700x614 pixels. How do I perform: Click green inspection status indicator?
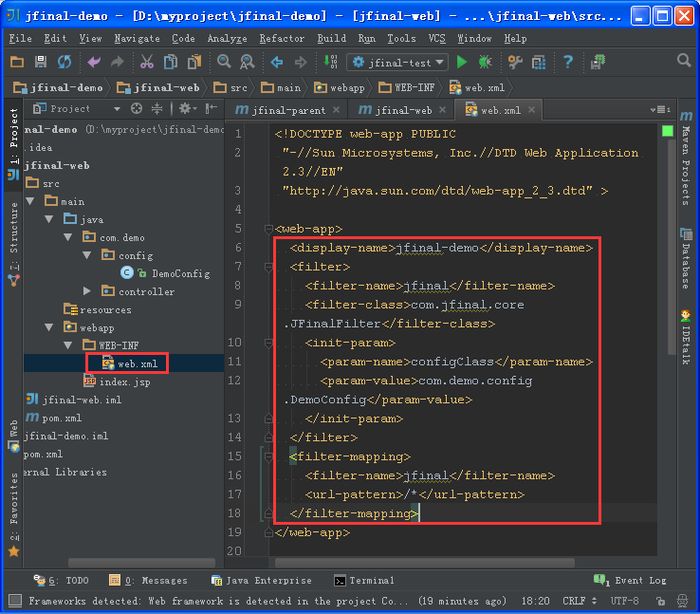[667, 131]
